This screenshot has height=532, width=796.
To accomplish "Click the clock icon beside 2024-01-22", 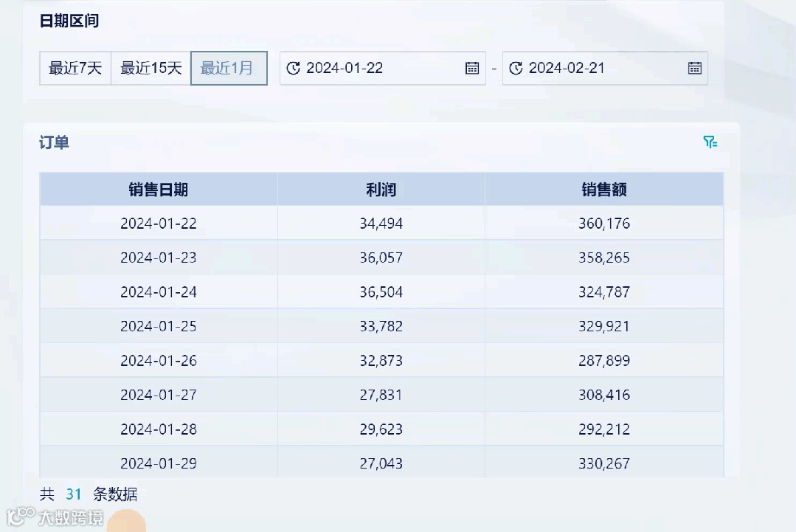I will [x=293, y=68].
